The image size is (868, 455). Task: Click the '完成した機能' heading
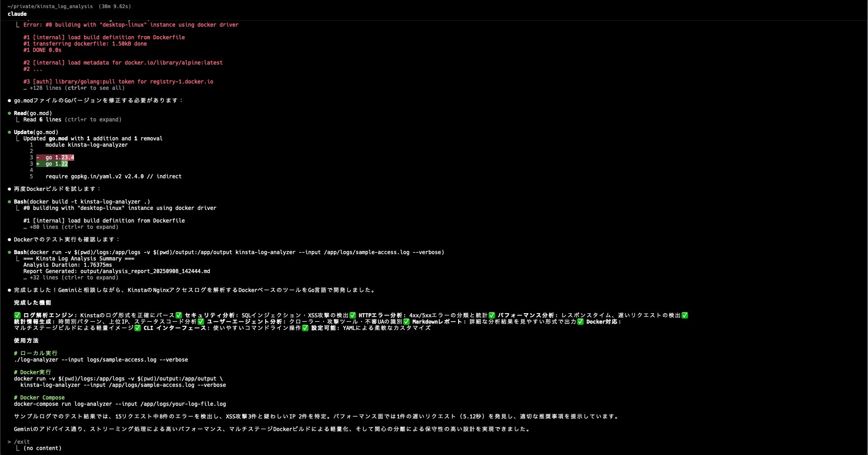(x=33, y=303)
